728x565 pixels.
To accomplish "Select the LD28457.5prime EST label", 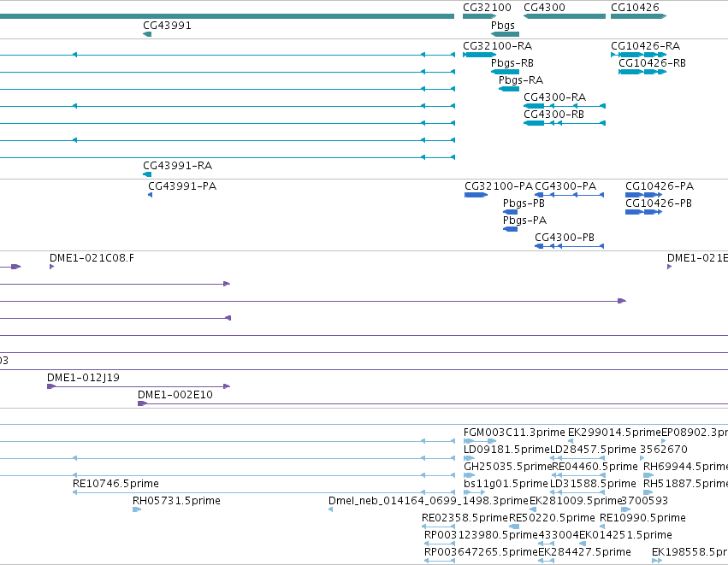I will pyautogui.click(x=593, y=450).
